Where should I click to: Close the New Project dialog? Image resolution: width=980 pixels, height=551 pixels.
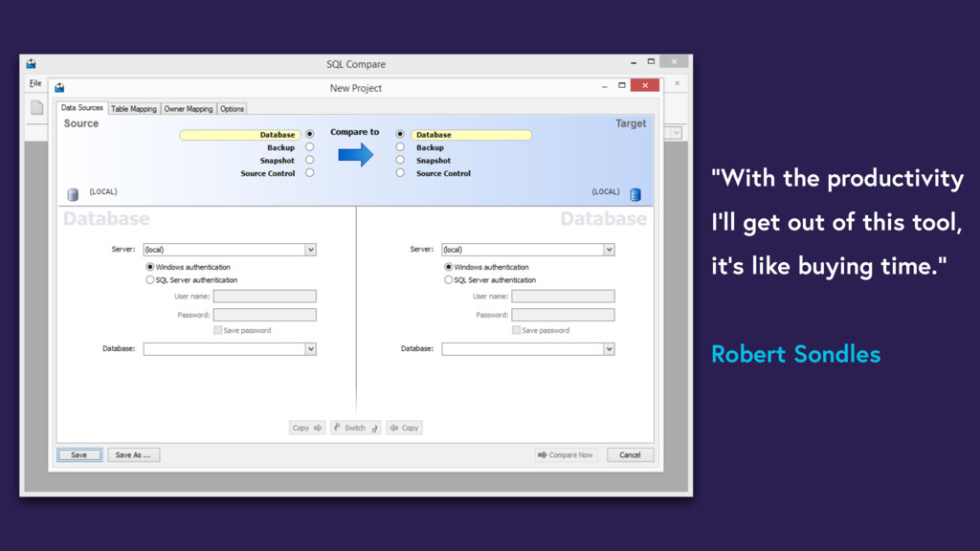coord(645,85)
